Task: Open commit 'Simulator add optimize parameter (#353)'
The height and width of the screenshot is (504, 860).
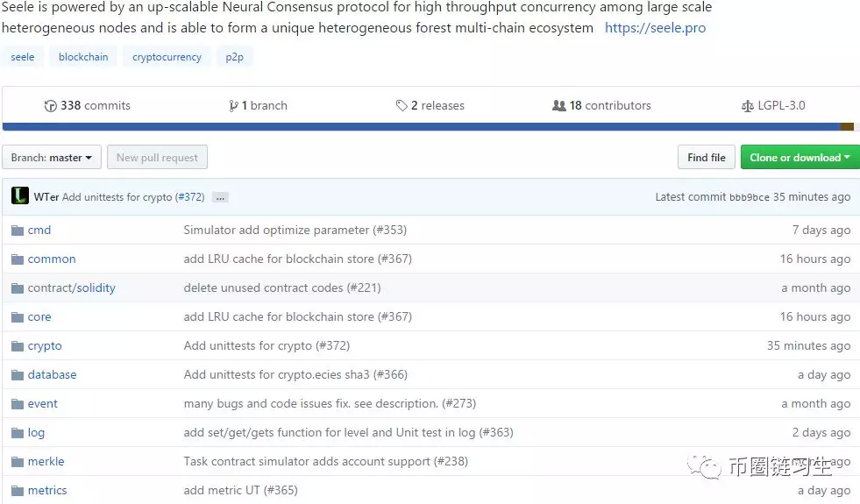Action: (295, 231)
